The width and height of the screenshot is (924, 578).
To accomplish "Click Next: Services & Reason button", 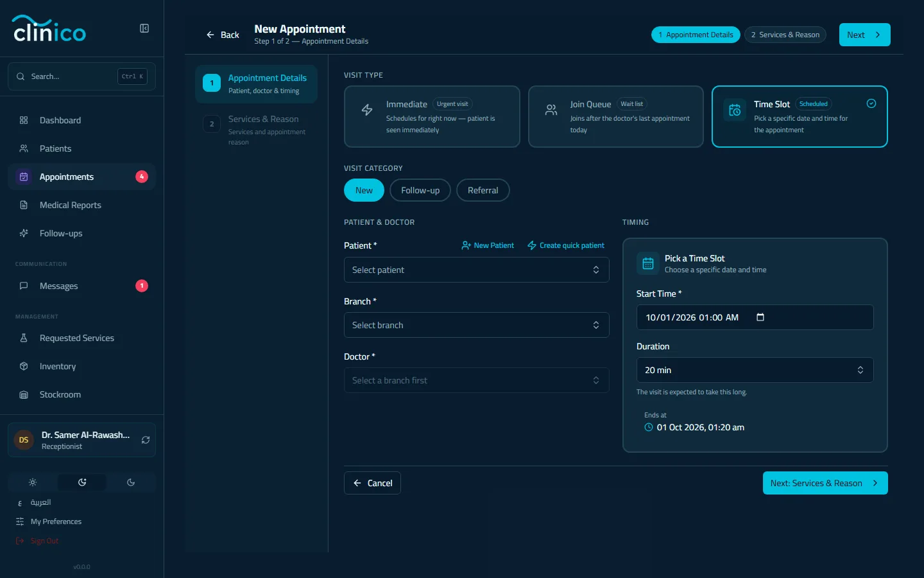I will click(x=825, y=483).
